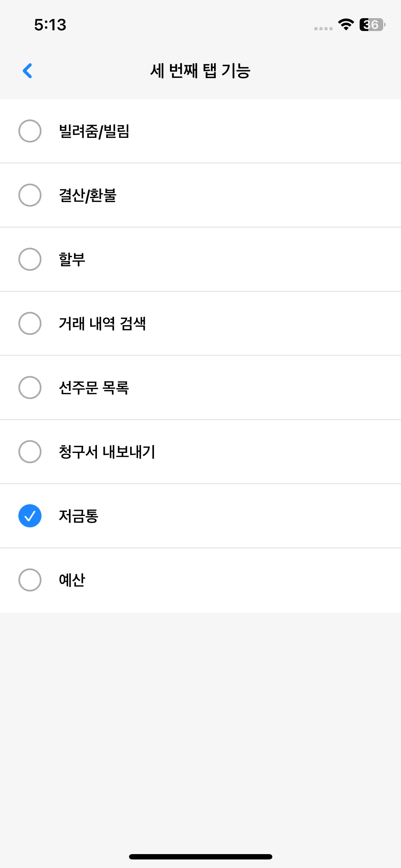Click the checked 저금통 blue checkmark

click(30, 516)
